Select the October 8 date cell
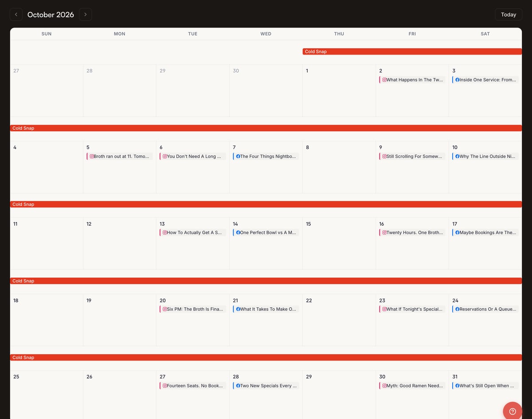This screenshot has width=532, height=419. coord(339,167)
